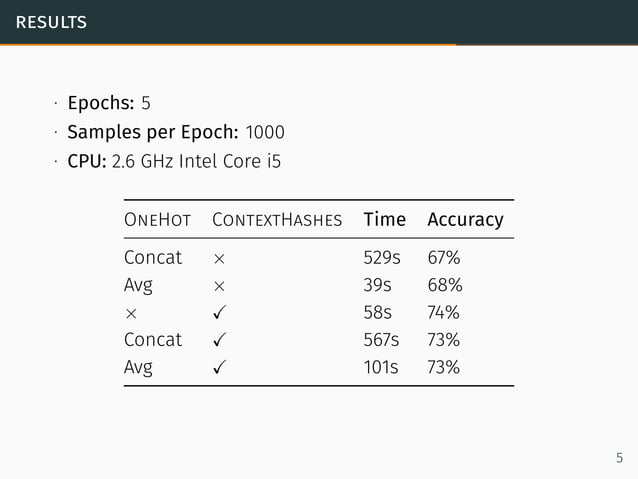This screenshot has width=638, height=479.
Task: Select "Concat" in the 567s row
Action: coord(153,340)
